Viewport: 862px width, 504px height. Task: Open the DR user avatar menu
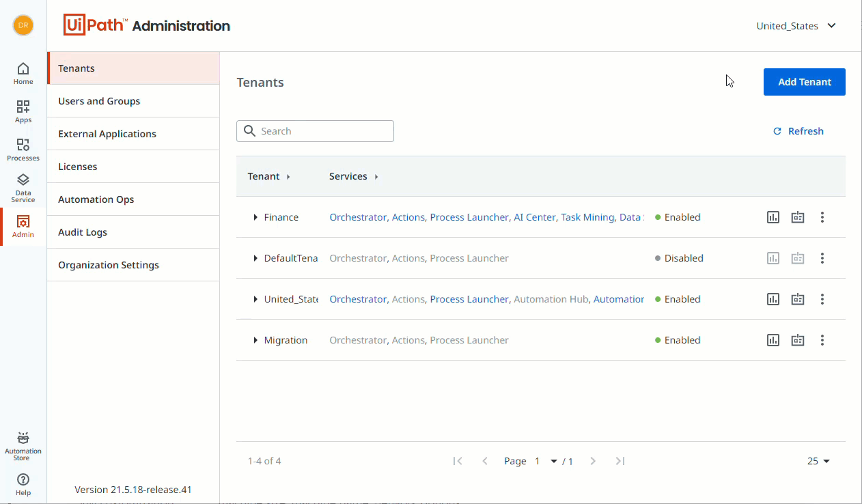coord(23,25)
